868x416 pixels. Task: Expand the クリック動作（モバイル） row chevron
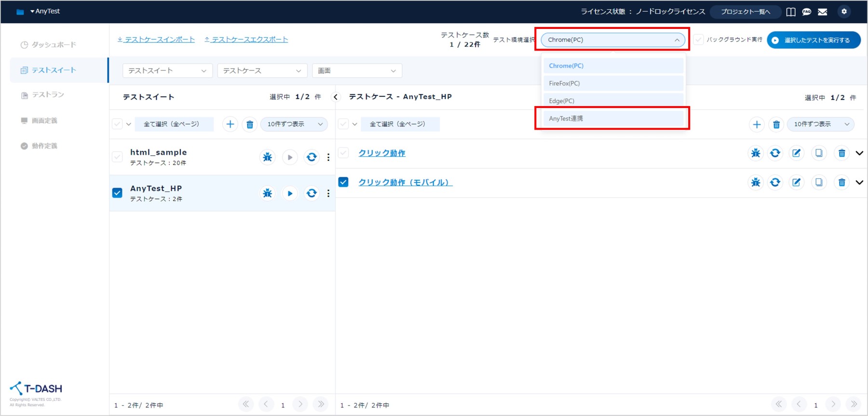[x=859, y=182]
